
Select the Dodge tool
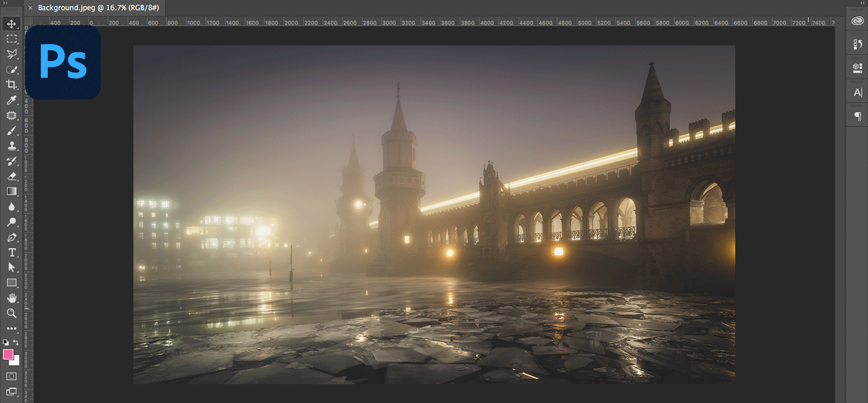pyautogui.click(x=11, y=222)
